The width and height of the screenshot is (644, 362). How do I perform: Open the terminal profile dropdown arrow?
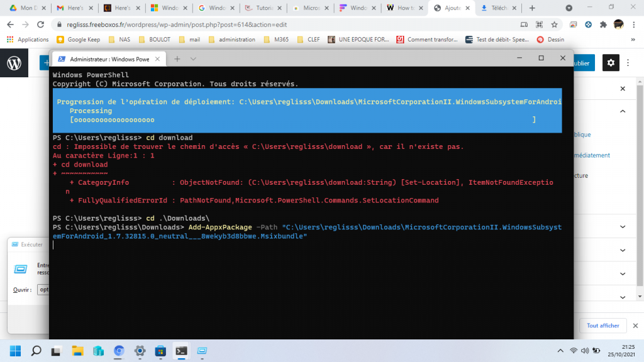193,58
